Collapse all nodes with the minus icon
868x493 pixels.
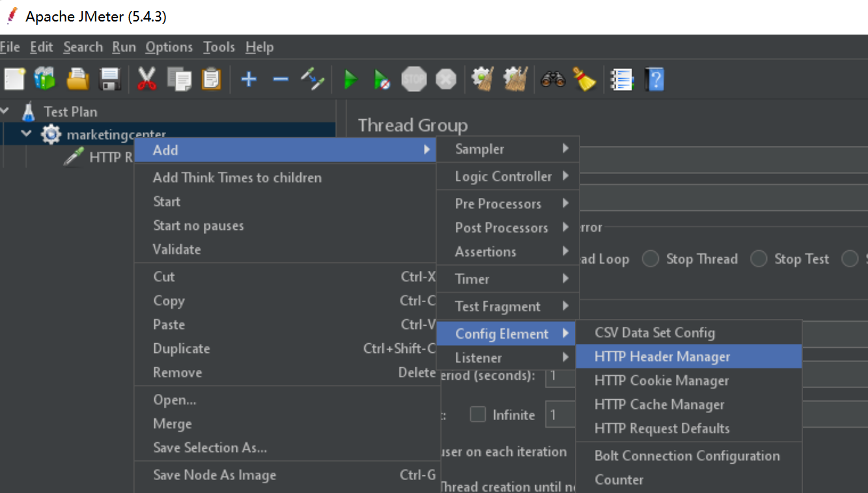point(281,79)
